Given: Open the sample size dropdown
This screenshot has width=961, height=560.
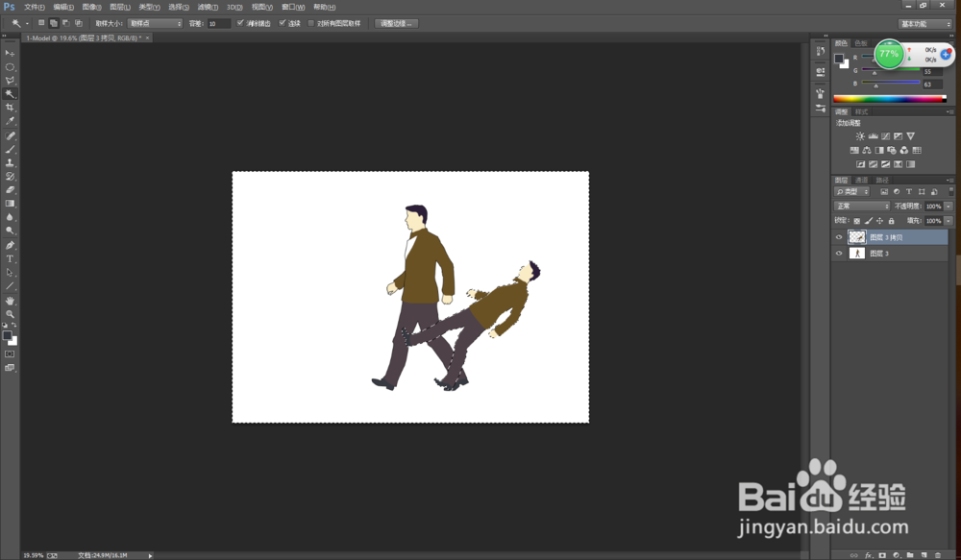Looking at the screenshot, I should point(155,23).
